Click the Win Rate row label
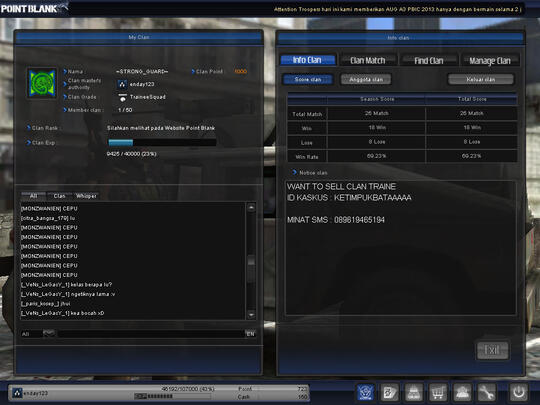 point(307,157)
